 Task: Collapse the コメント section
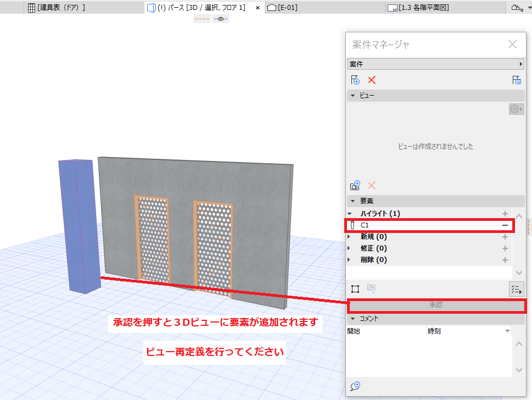pos(353,319)
